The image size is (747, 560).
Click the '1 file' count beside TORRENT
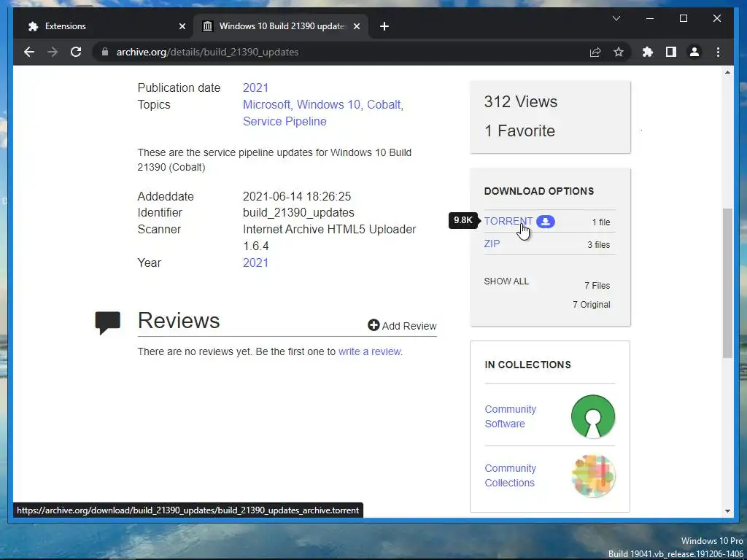(601, 222)
